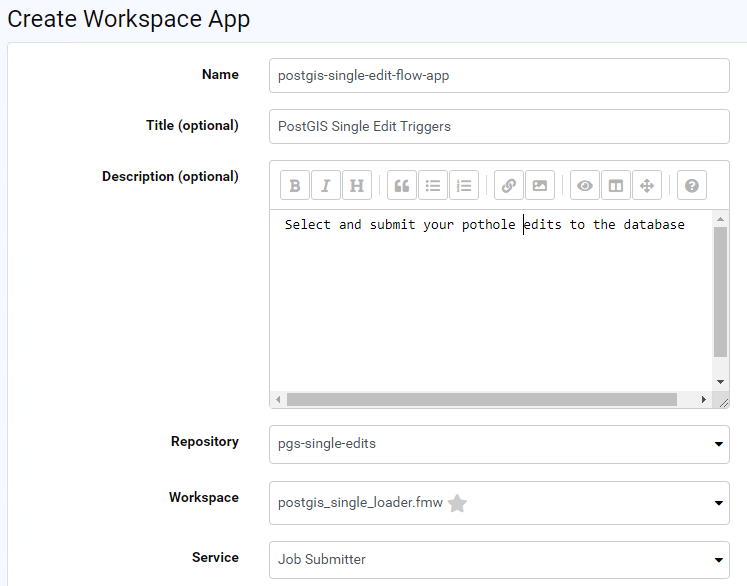Toggle description preview with the eye icon
This screenshot has height=586, width=747.
pos(585,186)
